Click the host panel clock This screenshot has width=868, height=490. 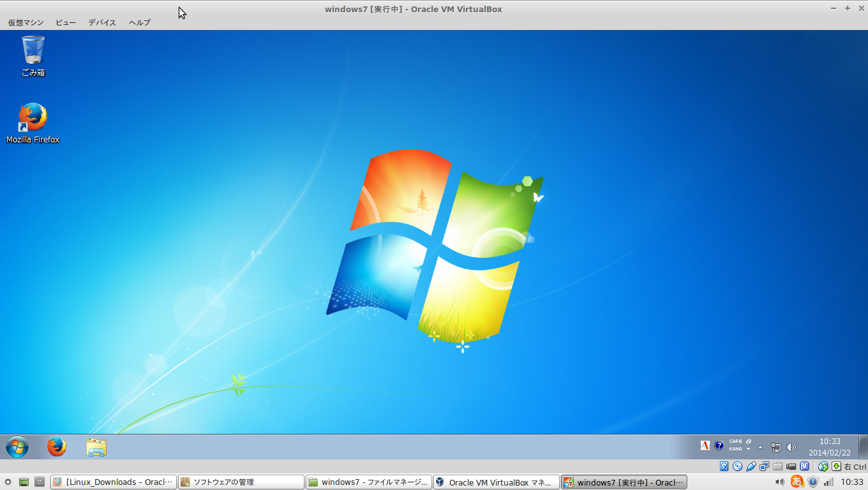[852, 482]
